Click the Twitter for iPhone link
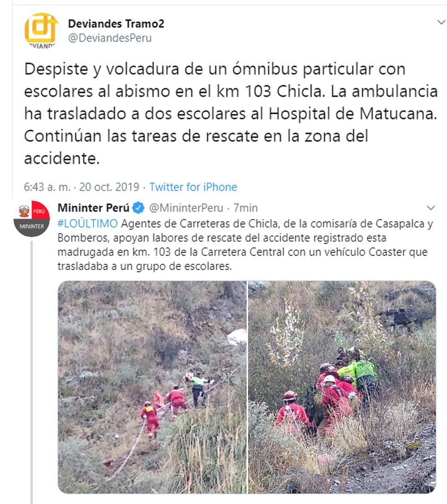Viewport: 447px width, 504px height. [193, 187]
